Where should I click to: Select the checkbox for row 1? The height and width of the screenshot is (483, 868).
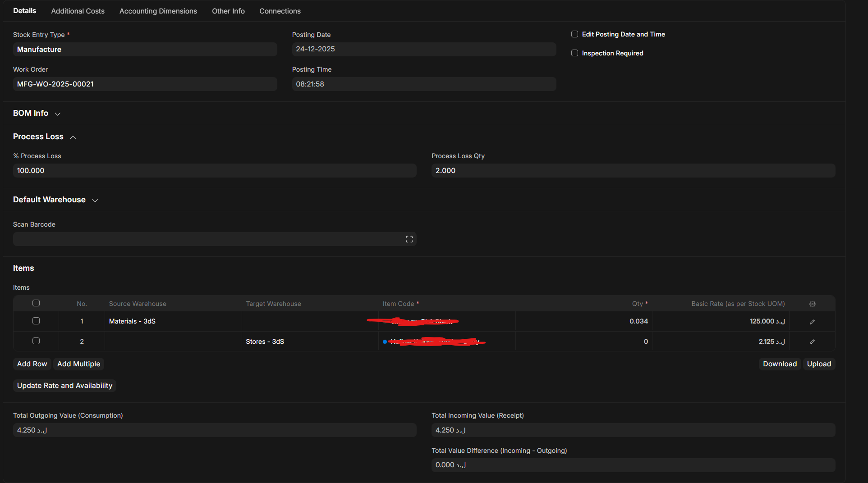[36, 321]
